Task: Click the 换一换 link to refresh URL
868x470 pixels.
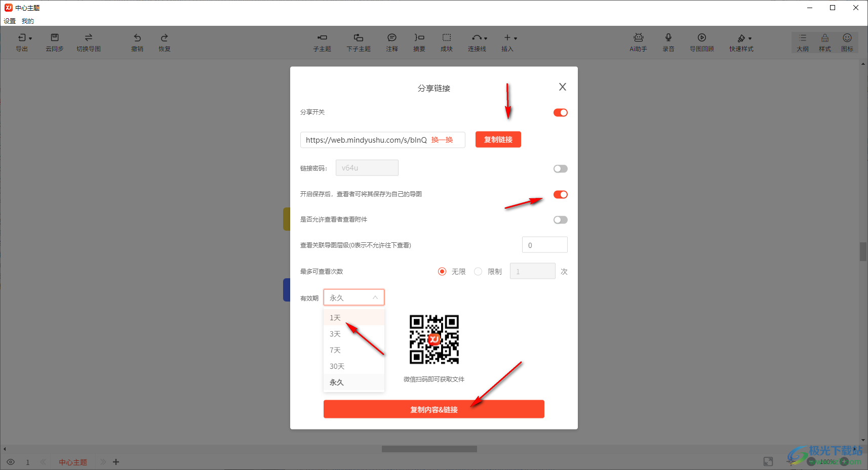Action: click(x=442, y=140)
